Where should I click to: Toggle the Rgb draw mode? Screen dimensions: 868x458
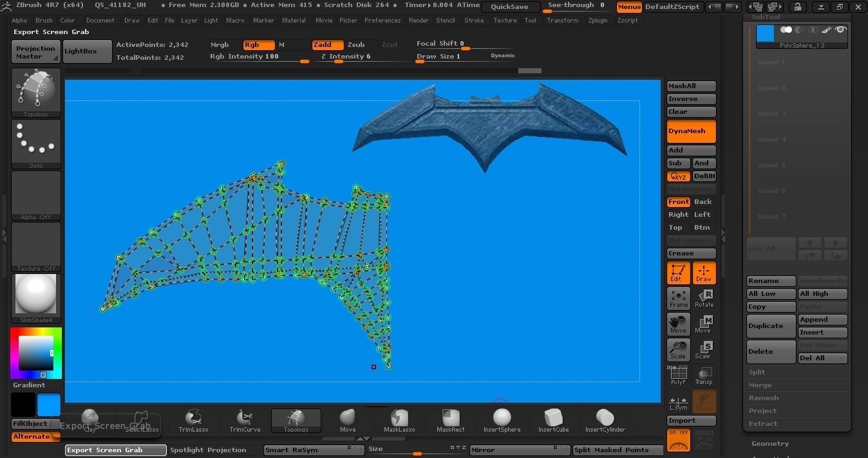(259, 45)
